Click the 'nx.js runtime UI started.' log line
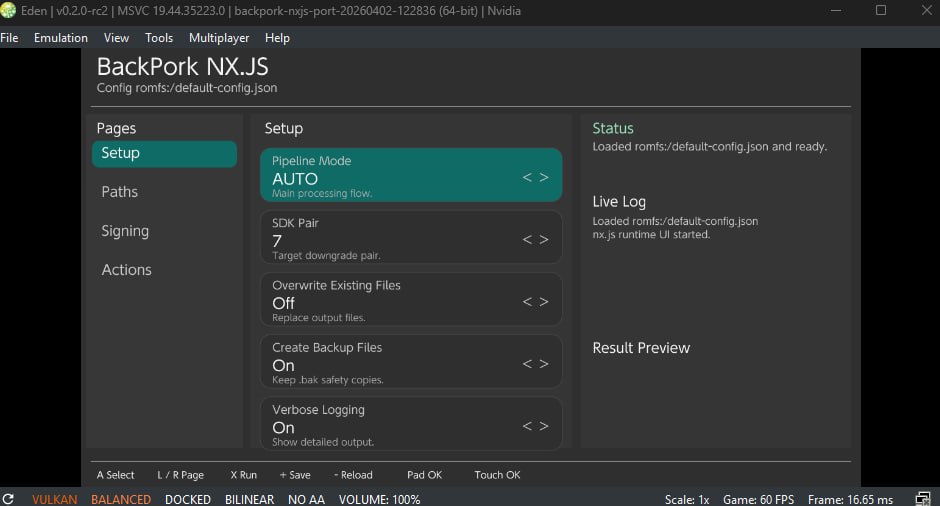 pyautogui.click(x=651, y=234)
